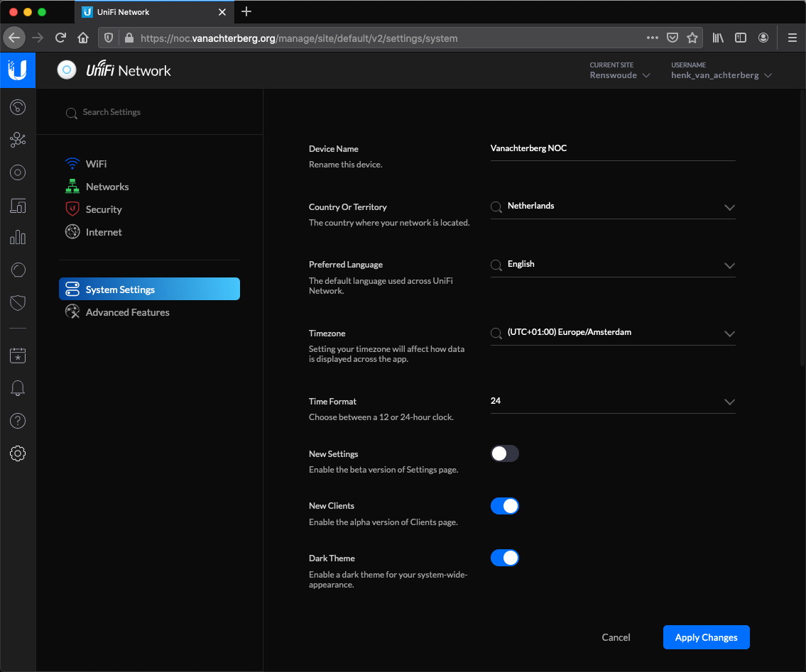This screenshot has width=806, height=672.
Task: Open a new browser tab
Action: coord(246,12)
